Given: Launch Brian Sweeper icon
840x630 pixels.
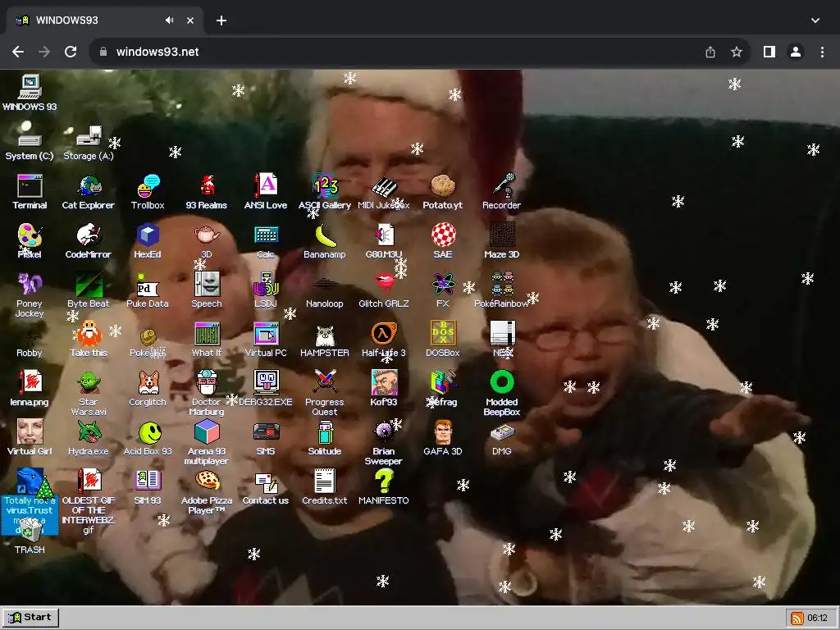Looking at the screenshot, I should (x=384, y=443).
